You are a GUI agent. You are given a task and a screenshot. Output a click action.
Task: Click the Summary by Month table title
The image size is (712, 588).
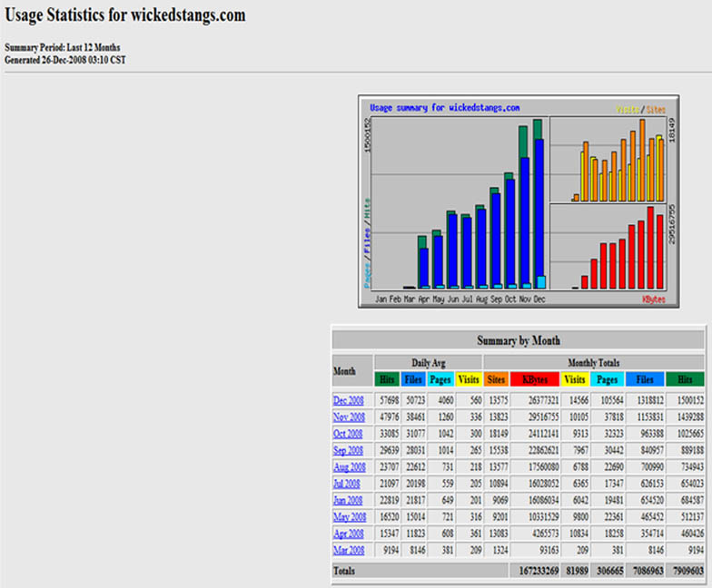pyautogui.click(x=518, y=340)
